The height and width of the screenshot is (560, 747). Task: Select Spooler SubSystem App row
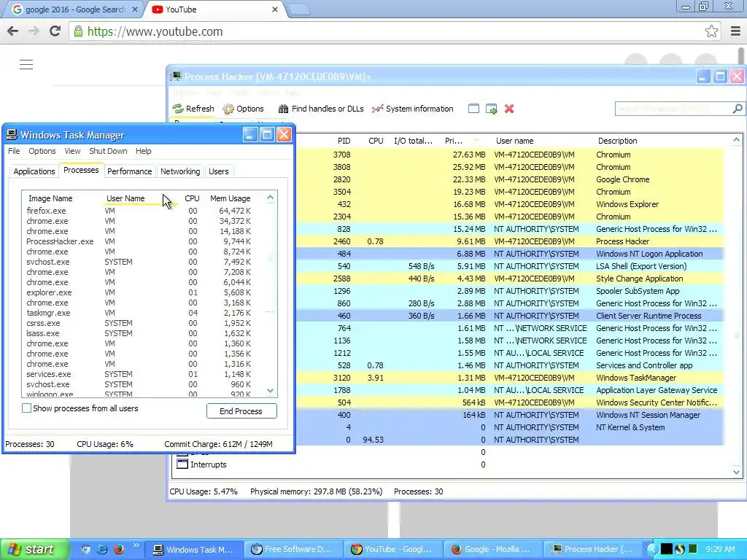tap(510, 291)
